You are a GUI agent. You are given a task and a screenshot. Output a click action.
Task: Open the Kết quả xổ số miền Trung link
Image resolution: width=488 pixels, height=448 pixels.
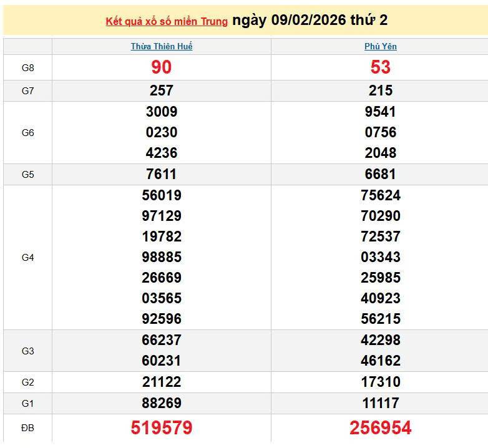167,22
